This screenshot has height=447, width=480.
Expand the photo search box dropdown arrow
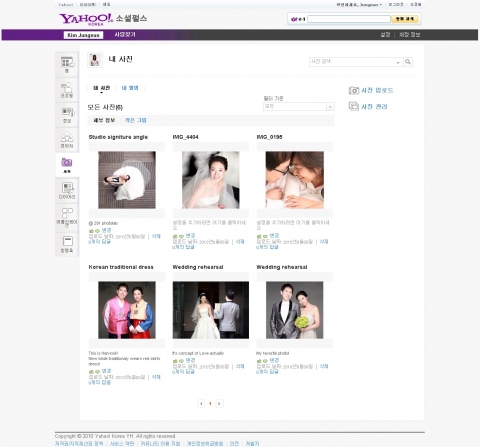pos(398,62)
